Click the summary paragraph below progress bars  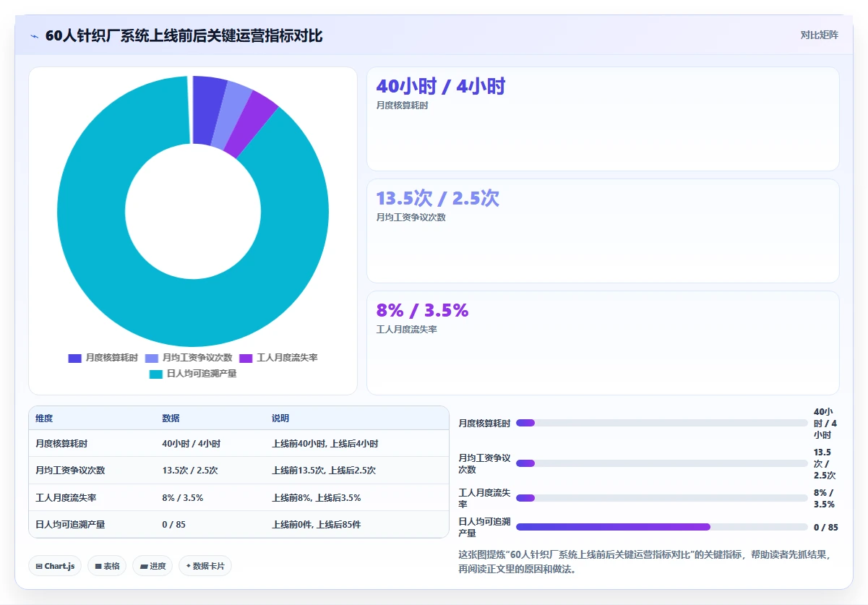pyautogui.click(x=644, y=562)
